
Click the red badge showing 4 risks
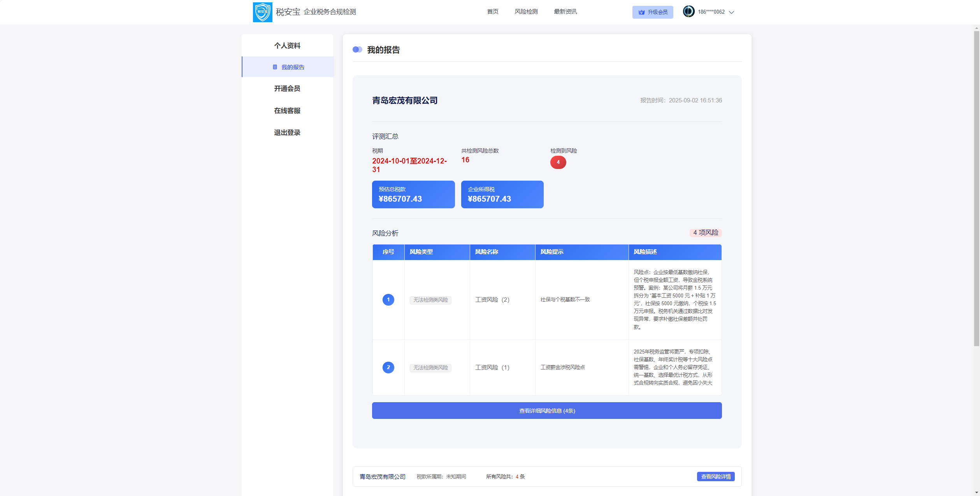[558, 162]
